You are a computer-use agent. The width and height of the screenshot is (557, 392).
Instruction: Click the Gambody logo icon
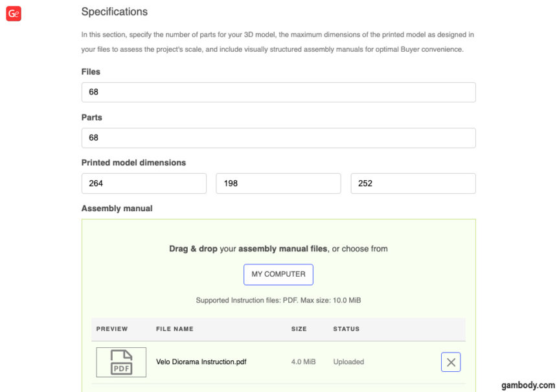[13, 13]
